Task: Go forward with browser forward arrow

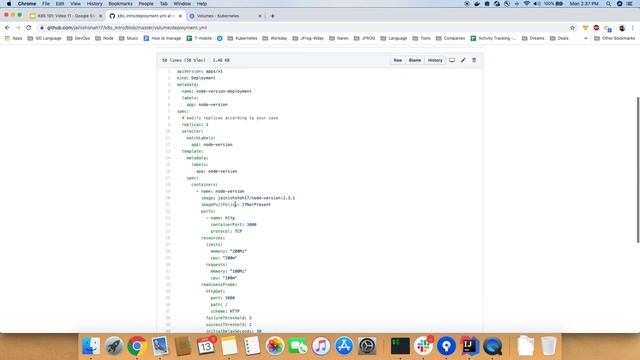Action: tap(18, 28)
